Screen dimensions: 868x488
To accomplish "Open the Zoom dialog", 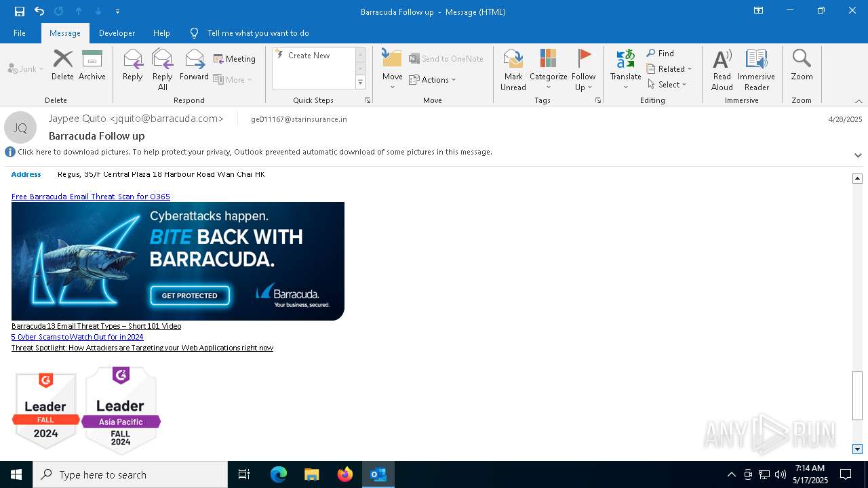I will 802,65.
